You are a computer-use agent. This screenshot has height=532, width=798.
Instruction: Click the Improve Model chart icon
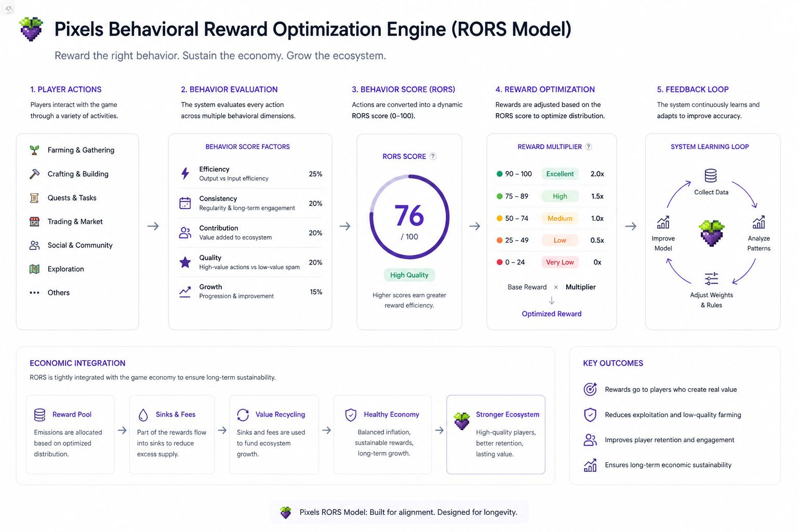663,222
